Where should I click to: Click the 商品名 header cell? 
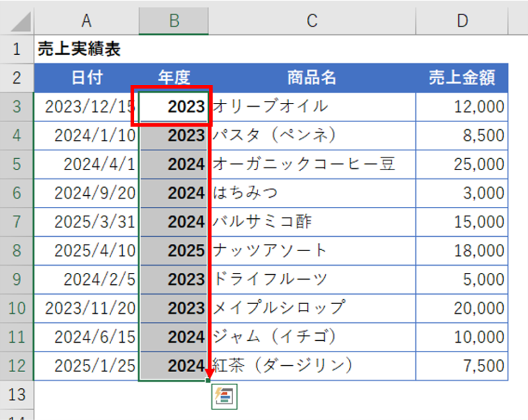[312, 78]
